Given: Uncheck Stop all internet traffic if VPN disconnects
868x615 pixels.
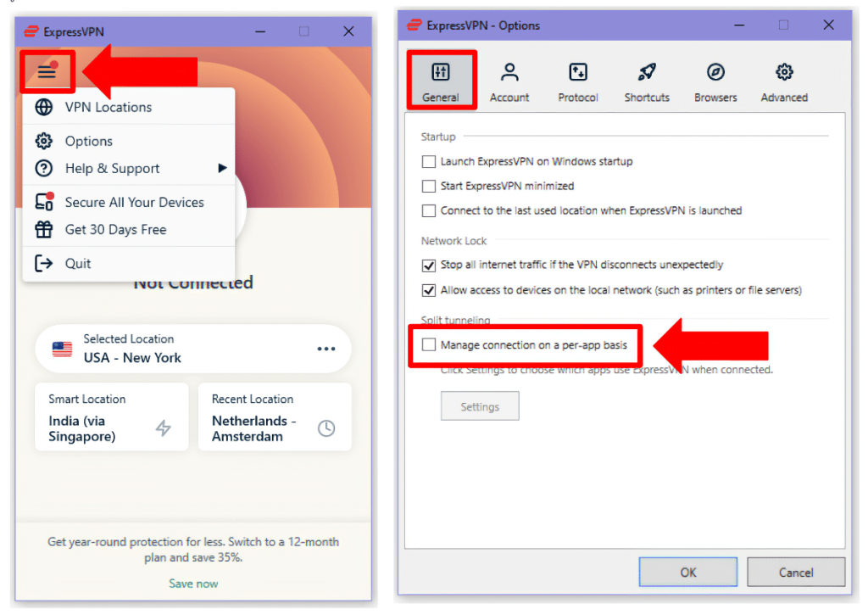Looking at the screenshot, I should click(x=428, y=266).
